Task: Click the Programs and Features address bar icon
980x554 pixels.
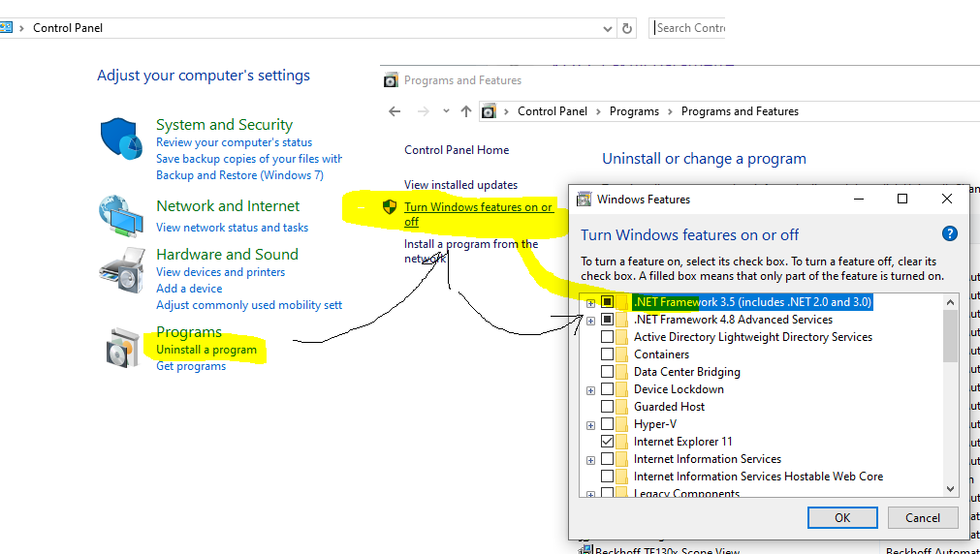Action: pos(489,111)
